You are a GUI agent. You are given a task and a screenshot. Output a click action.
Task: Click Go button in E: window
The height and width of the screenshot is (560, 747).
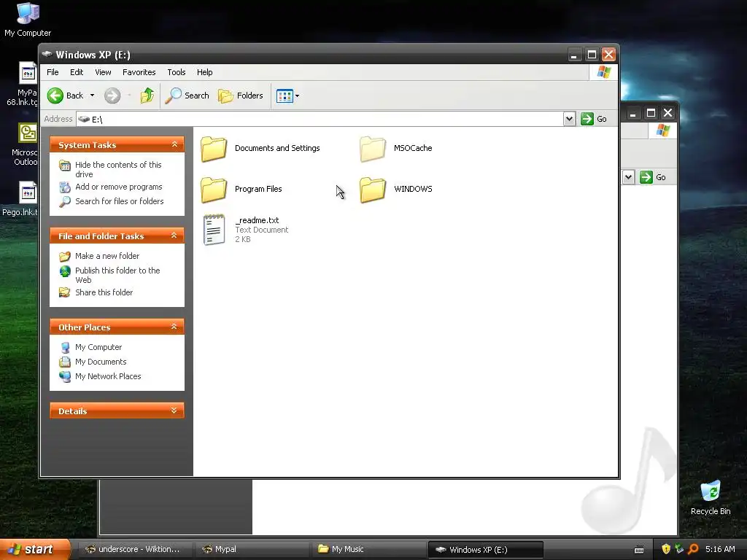594,119
